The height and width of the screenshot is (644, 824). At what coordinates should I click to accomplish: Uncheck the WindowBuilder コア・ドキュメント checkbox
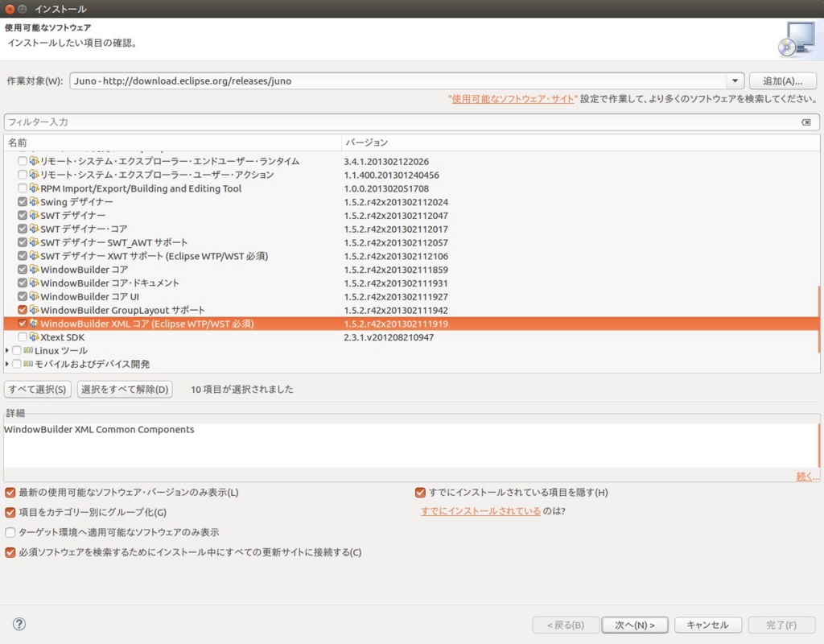pos(22,283)
